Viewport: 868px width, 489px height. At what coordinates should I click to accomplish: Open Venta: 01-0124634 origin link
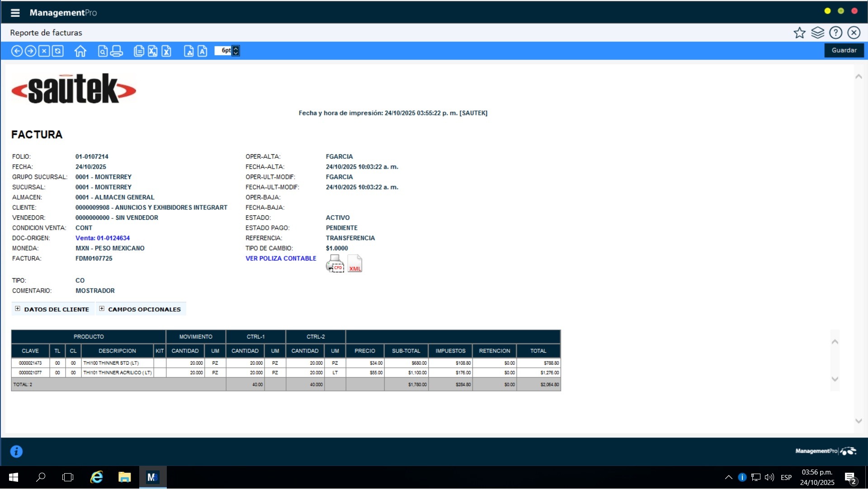[103, 238]
